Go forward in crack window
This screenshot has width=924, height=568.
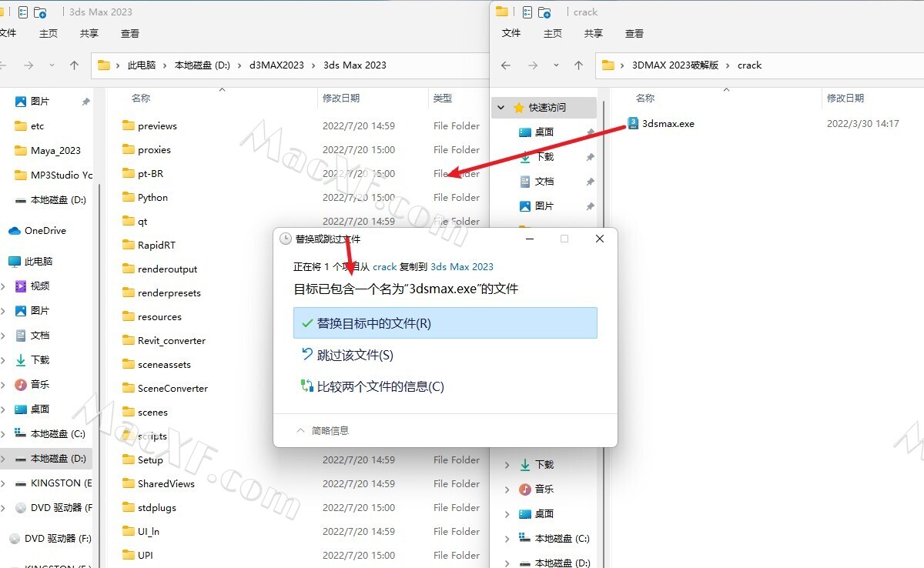pos(533,65)
